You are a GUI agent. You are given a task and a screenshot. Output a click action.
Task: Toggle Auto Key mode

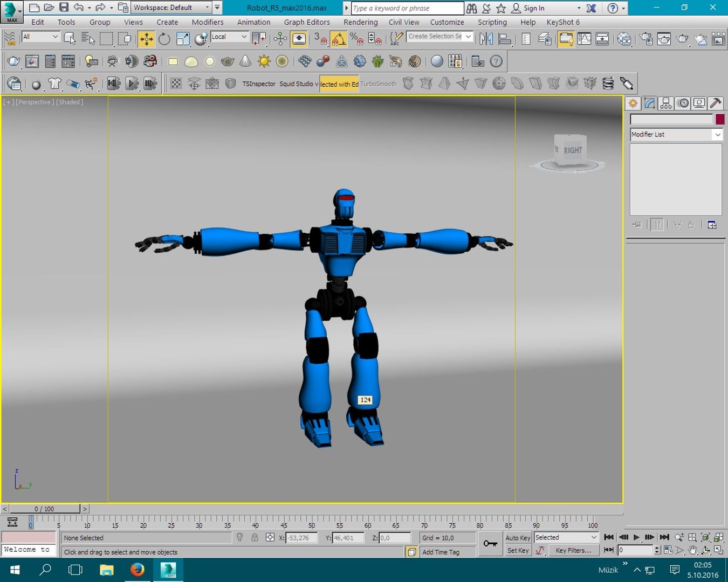tap(518, 538)
